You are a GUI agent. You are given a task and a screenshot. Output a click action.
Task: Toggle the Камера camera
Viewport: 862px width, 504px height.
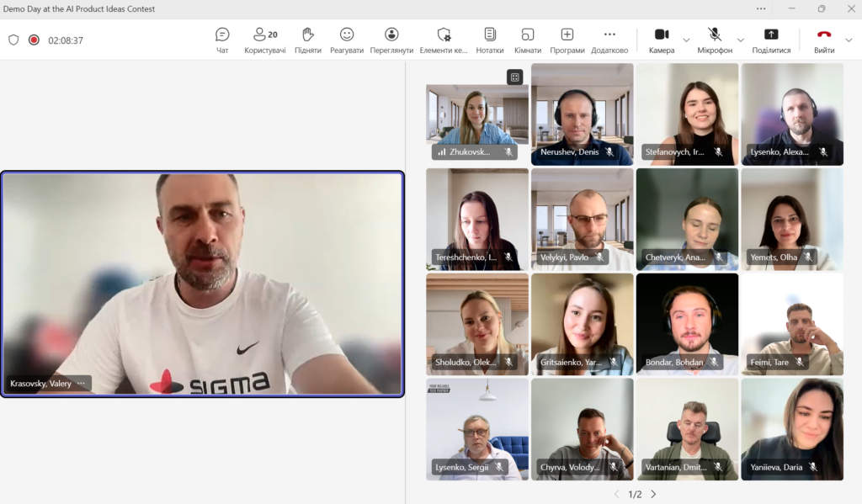tap(662, 40)
